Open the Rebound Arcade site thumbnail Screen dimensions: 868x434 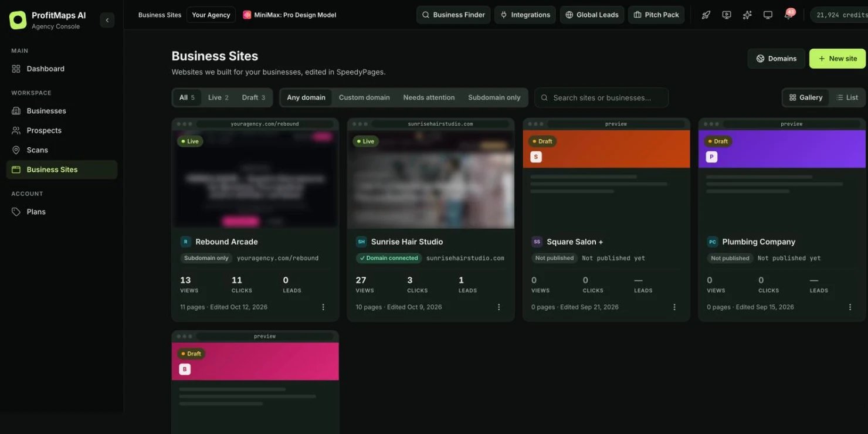pyautogui.click(x=255, y=179)
